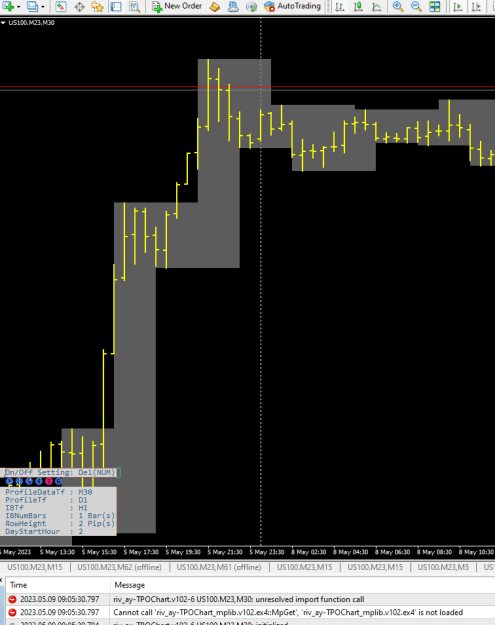495x625 pixels.
Task: Toggle the Terminal window icon
Action: [x=116, y=6]
